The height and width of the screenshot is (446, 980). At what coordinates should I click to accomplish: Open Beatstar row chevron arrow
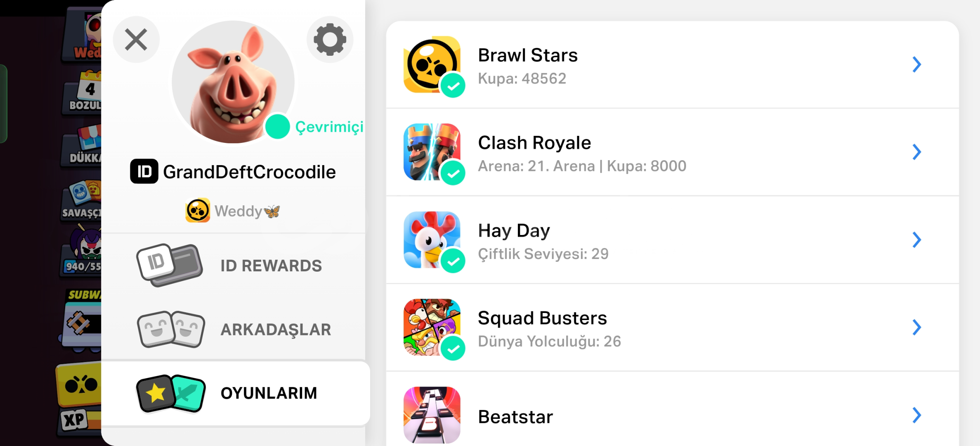click(916, 415)
